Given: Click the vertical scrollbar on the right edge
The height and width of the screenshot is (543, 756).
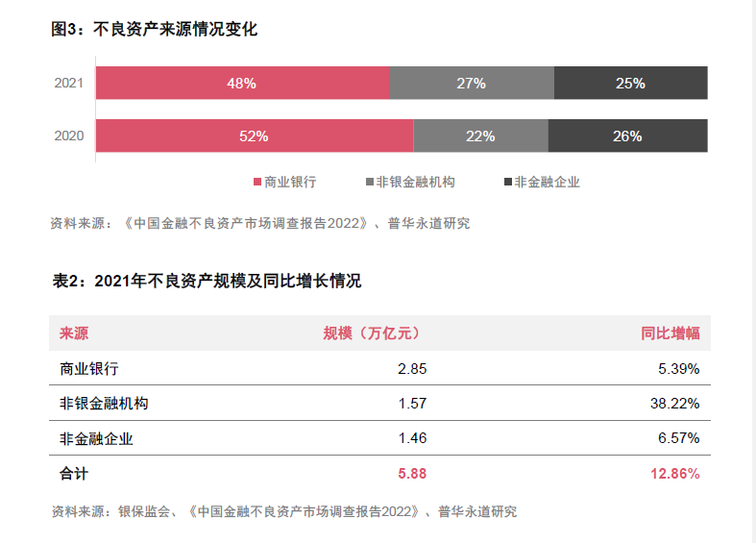Looking at the screenshot, I should 752,271.
